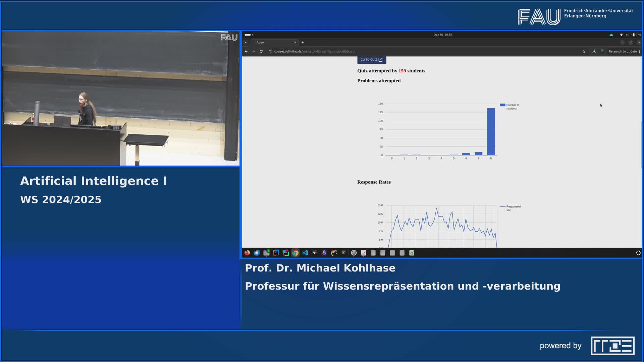Open CLion from the dock

point(286,253)
